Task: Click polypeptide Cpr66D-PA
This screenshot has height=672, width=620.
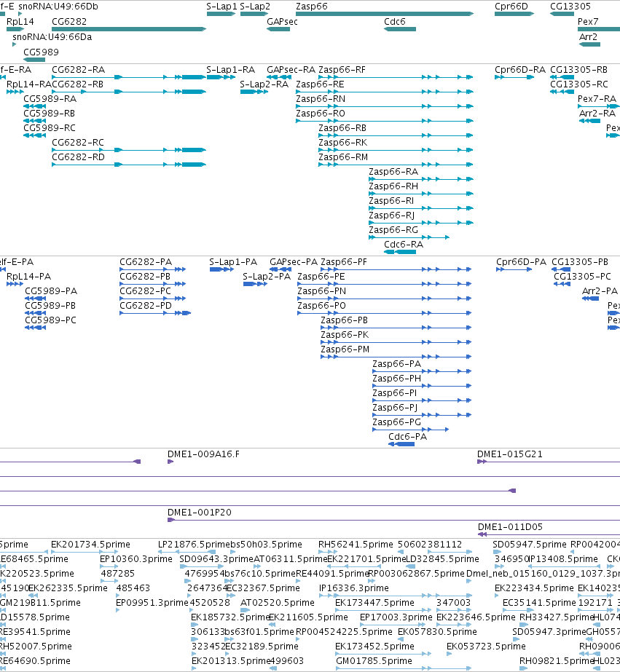Action: 514,269
